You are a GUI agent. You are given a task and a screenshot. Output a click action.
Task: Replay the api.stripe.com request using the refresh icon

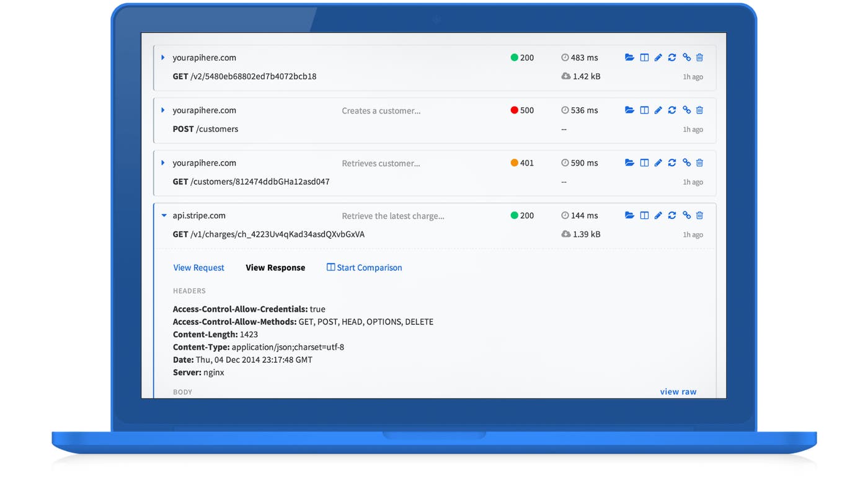[x=672, y=215]
